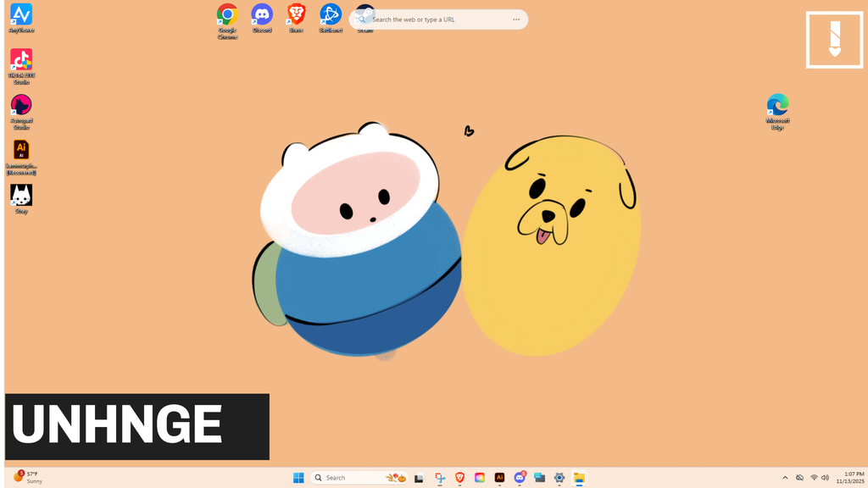The width and height of the screenshot is (868, 488).
Task: Launch Adobe Illustrator from the taskbar
Action: (501, 478)
